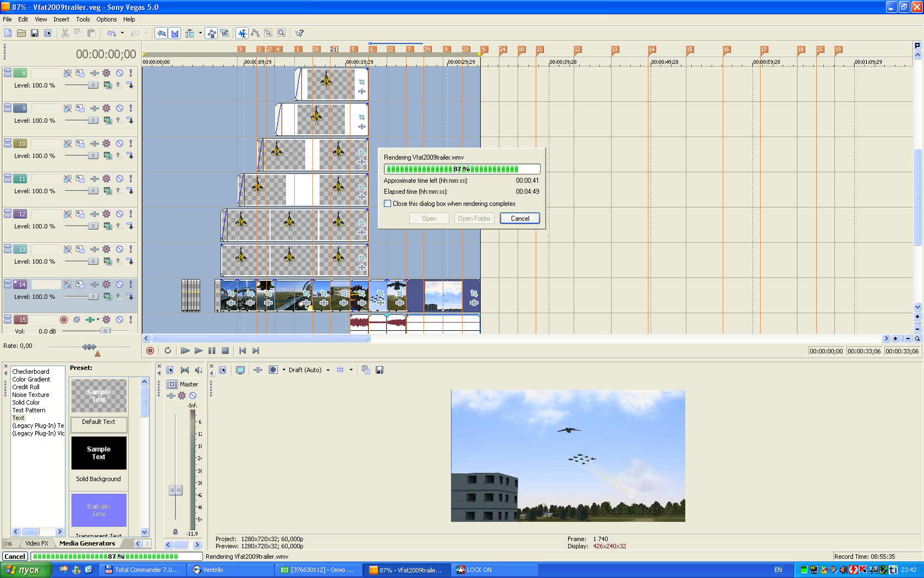Mute video track 14

(x=119, y=285)
